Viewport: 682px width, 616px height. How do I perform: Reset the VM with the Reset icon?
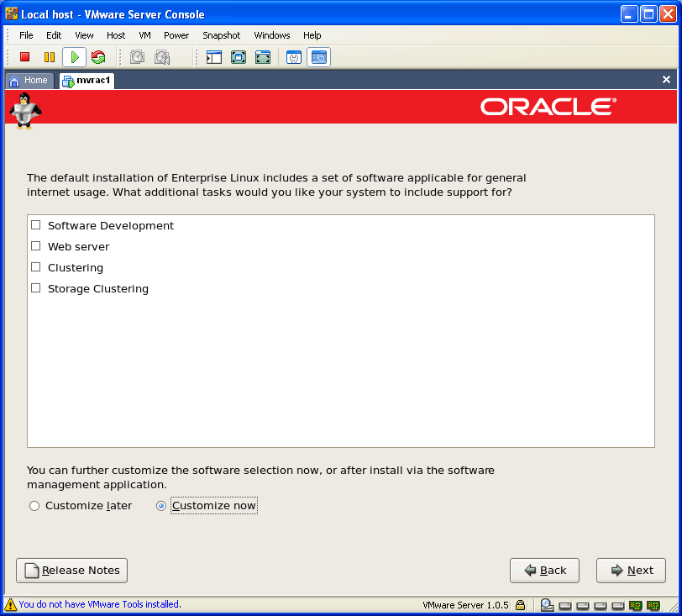98,57
